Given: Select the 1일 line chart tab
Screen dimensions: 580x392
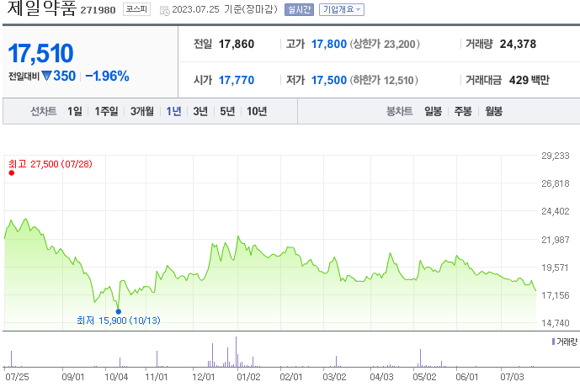Looking at the screenshot, I should (x=75, y=111).
